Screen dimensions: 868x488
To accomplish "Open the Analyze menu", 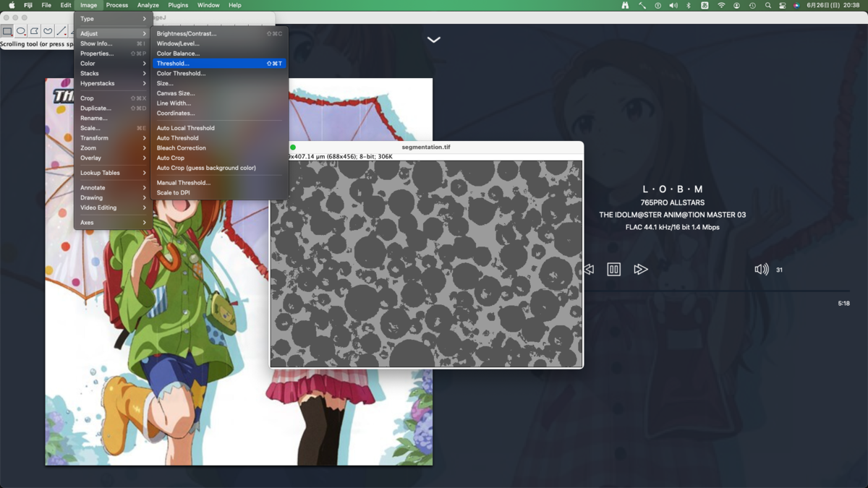I will point(148,5).
